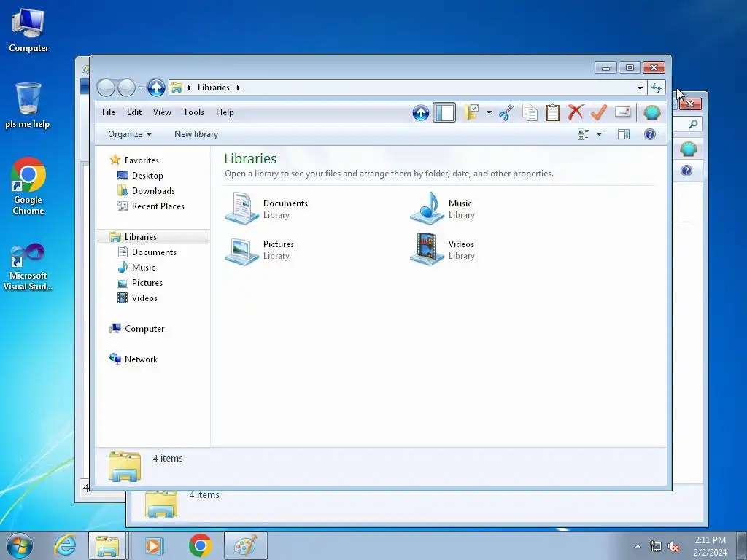
Task: Expand the arrow after Libraries in the breadcrumb
Action: pyautogui.click(x=239, y=87)
